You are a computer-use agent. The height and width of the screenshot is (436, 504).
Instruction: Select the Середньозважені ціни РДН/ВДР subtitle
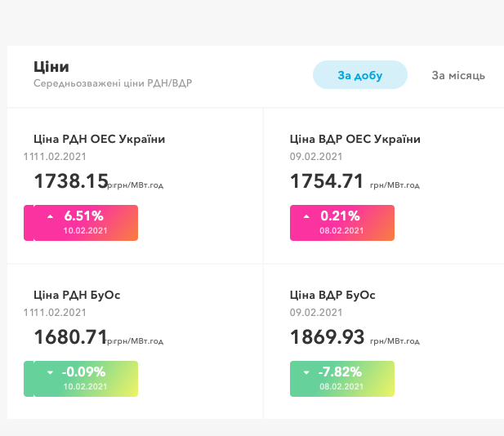pos(113,83)
